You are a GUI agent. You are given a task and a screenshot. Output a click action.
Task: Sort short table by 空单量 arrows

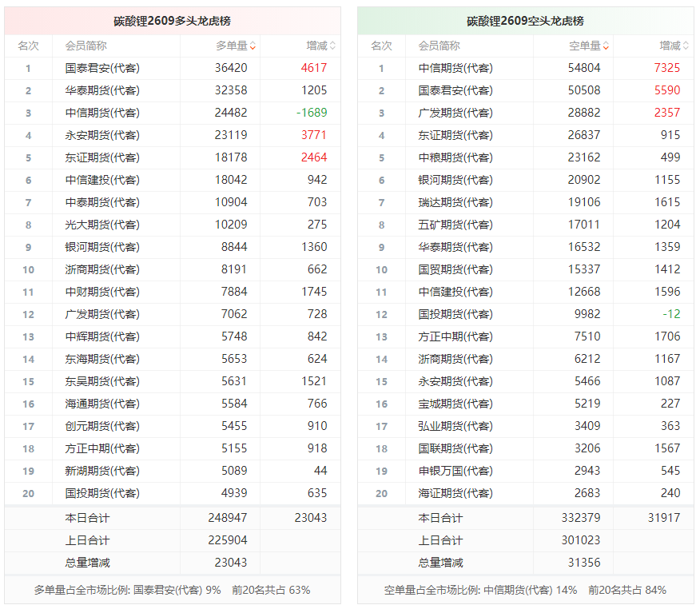(606, 46)
